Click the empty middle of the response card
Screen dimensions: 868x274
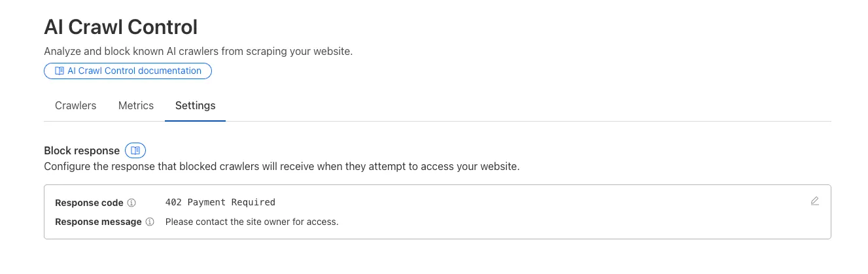point(523,212)
